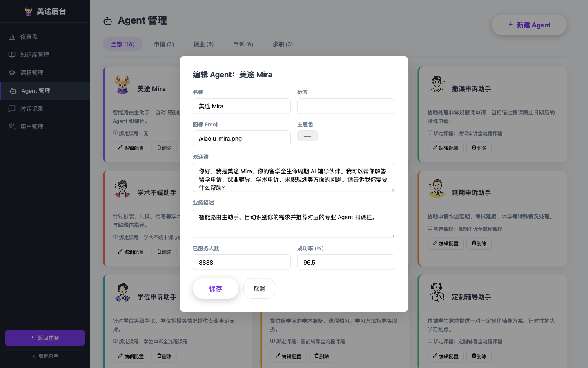Viewport: 588px width, 368px height.
Task: Go to 课程管理 in sidebar
Action: [x=45, y=73]
